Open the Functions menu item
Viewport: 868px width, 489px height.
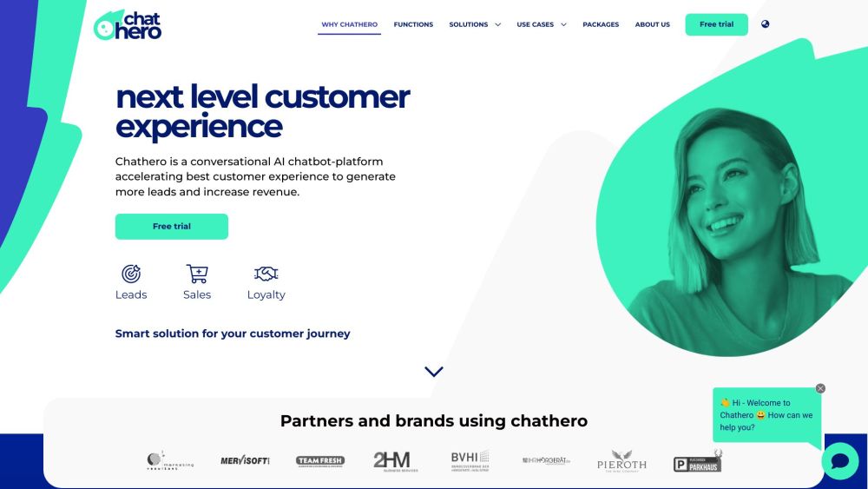coord(413,24)
